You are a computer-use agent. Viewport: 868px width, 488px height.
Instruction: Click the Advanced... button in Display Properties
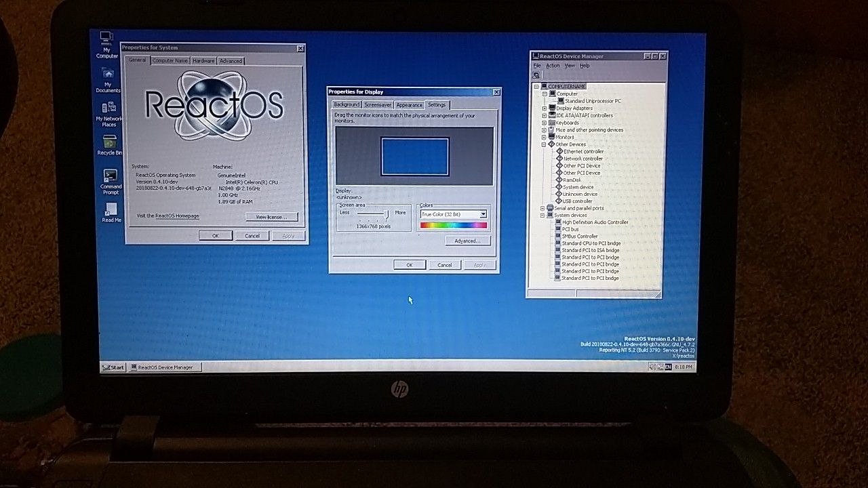tap(468, 241)
